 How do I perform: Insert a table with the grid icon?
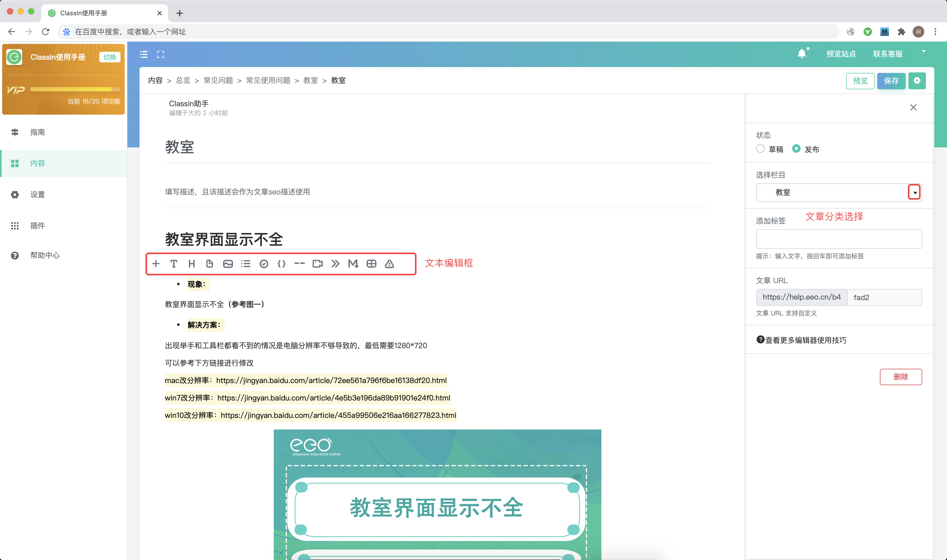(372, 264)
